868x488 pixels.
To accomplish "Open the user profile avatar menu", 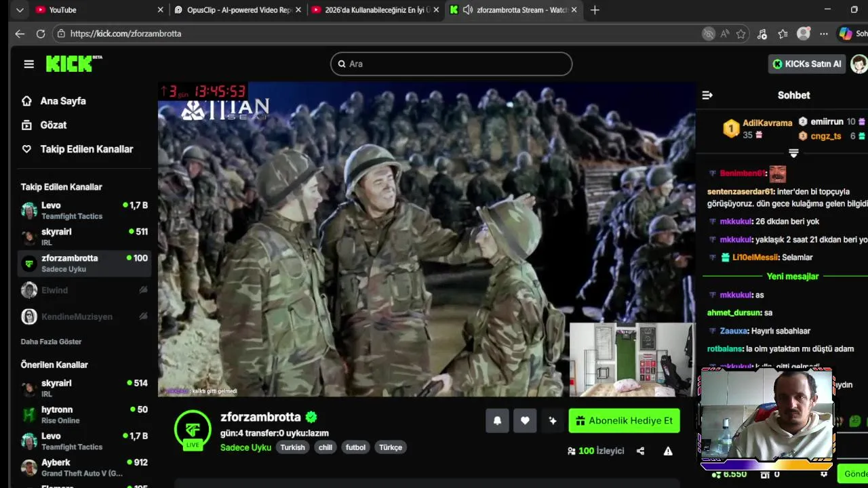I will [x=859, y=64].
